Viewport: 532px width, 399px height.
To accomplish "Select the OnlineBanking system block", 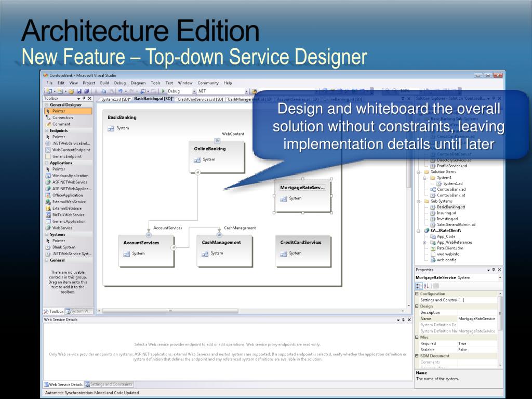I will click(217, 157).
